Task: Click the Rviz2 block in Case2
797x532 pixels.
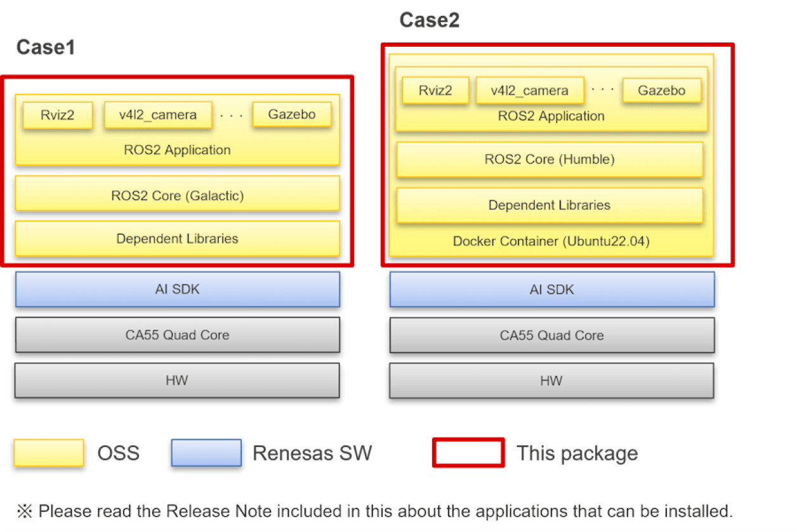Action: click(x=435, y=90)
